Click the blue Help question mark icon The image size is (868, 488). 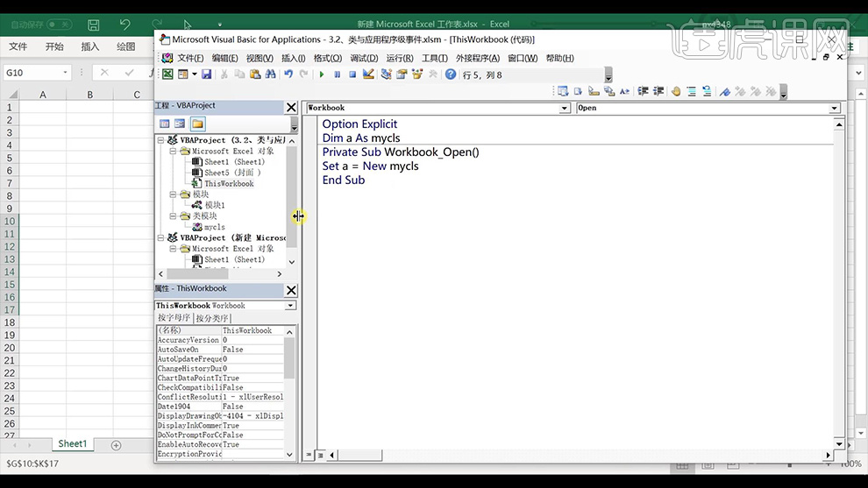(451, 74)
